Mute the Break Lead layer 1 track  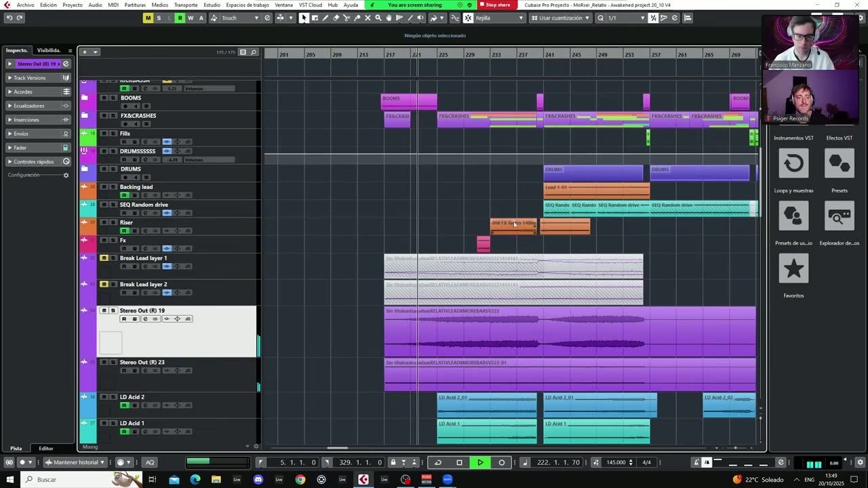pos(104,258)
